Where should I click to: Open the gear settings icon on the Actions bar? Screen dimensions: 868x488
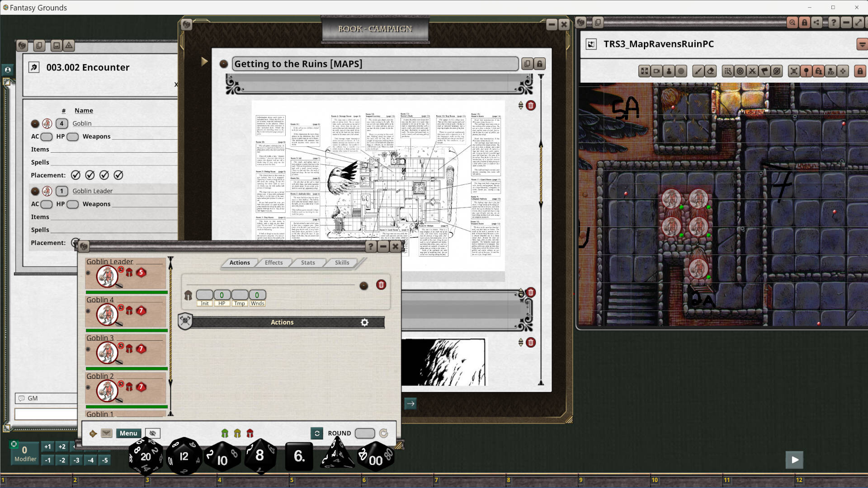point(365,323)
